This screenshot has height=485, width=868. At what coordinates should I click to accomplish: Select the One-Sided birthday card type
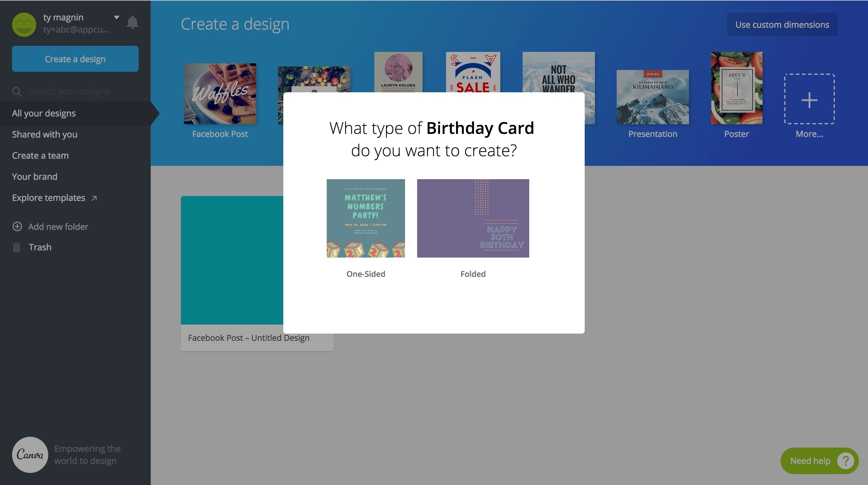tap(366, 218)
